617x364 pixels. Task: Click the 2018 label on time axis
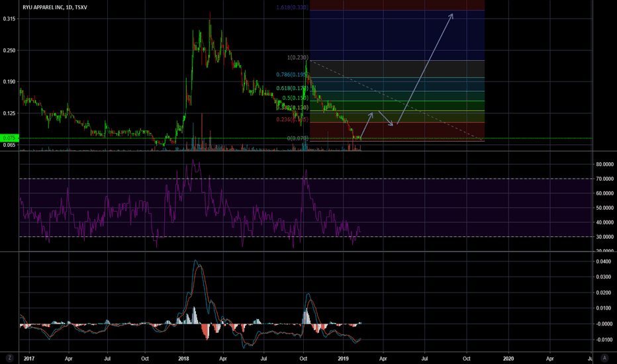(x=183, y=359)
